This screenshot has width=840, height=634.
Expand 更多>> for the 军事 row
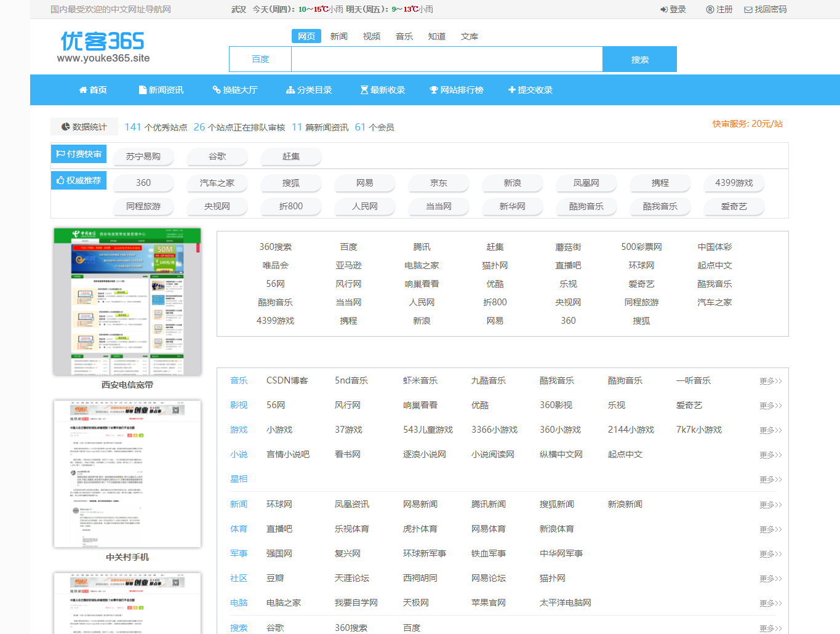(770, 554)
